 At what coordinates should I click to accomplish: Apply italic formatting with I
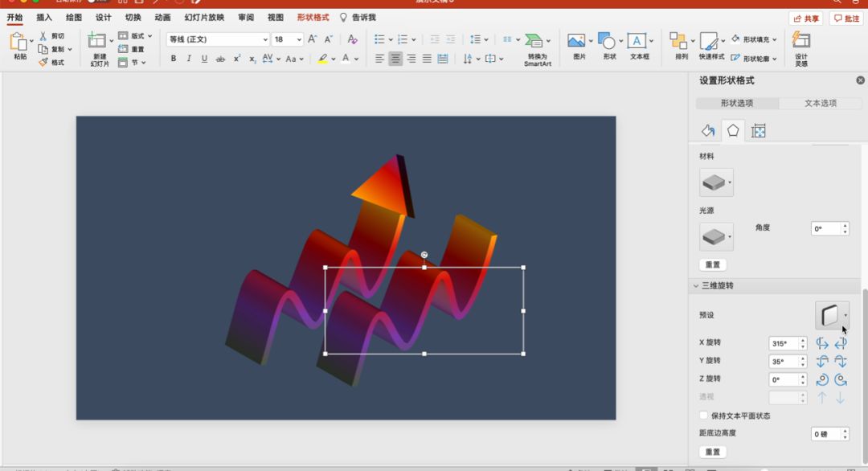click(x=189, y=58)
